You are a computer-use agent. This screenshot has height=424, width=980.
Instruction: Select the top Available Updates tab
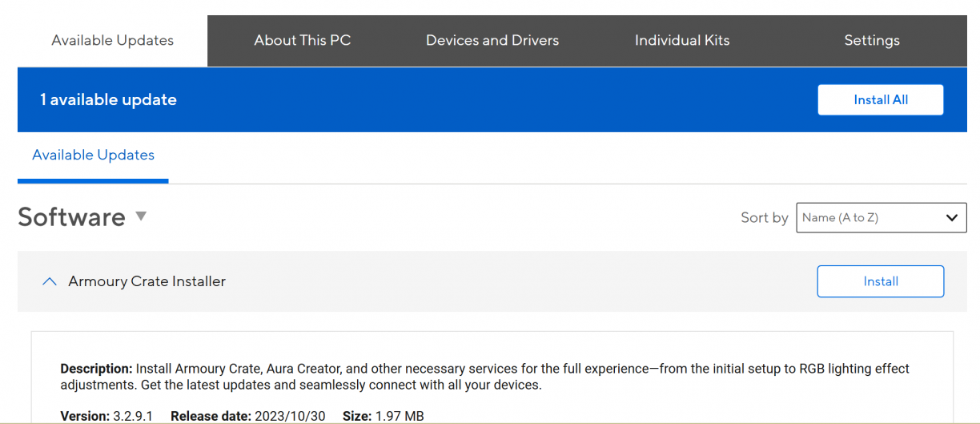tap(112, 40)
